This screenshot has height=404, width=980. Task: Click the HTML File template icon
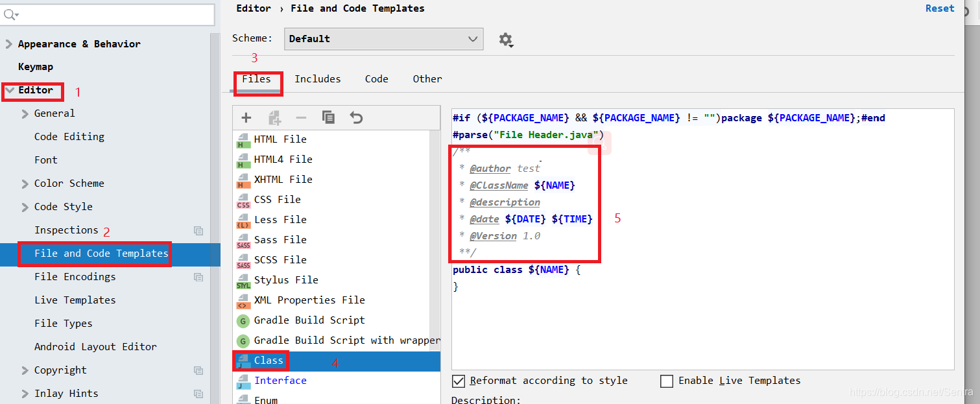243,139
